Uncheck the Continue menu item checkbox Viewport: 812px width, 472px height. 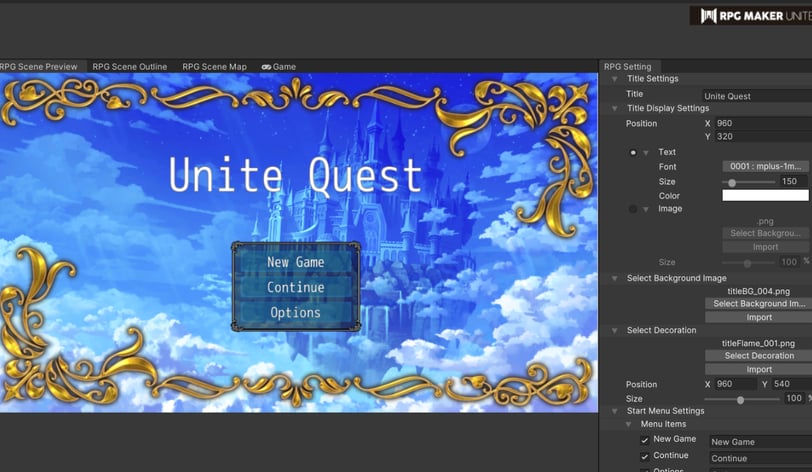pyautogui.click(x=644, y=456)
